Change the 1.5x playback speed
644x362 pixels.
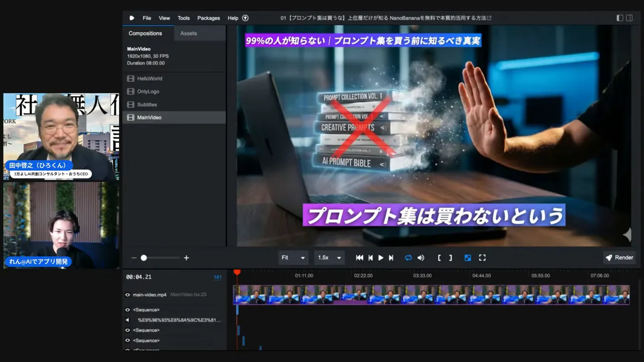coord(329,257)
